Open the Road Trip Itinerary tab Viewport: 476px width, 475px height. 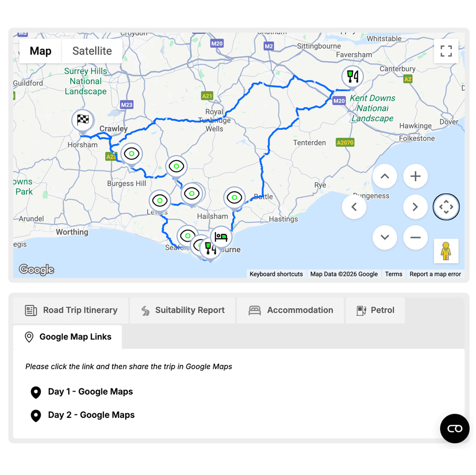[71, 310]
